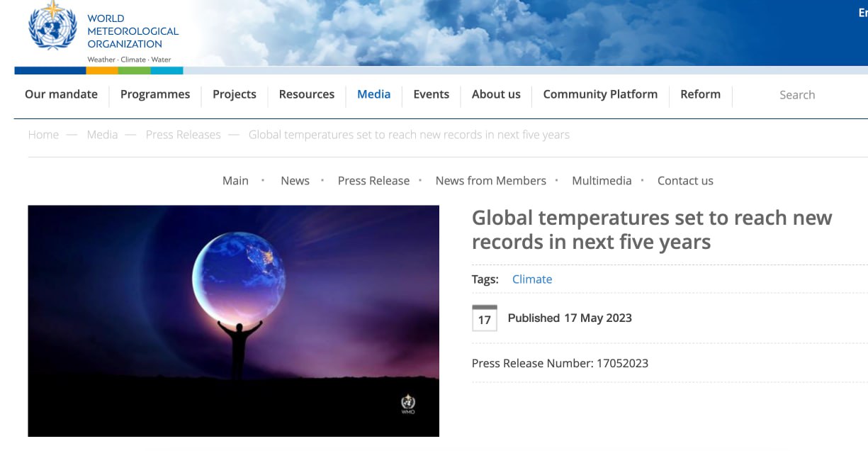Image resolution: width=868 pixels, height=451 pixels.
Task: Visit the Community Platform link
Action: (600, 94)
